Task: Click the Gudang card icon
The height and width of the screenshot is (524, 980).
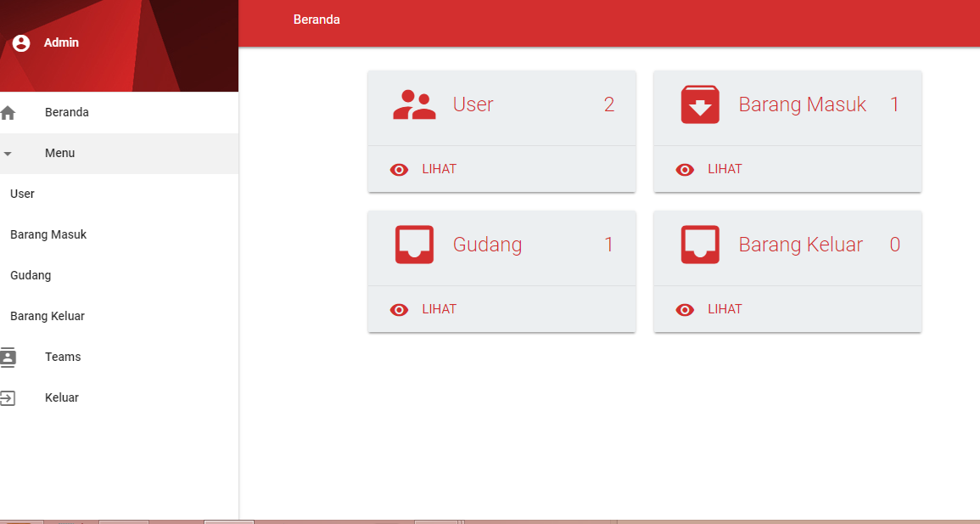Action: (414, 245)
